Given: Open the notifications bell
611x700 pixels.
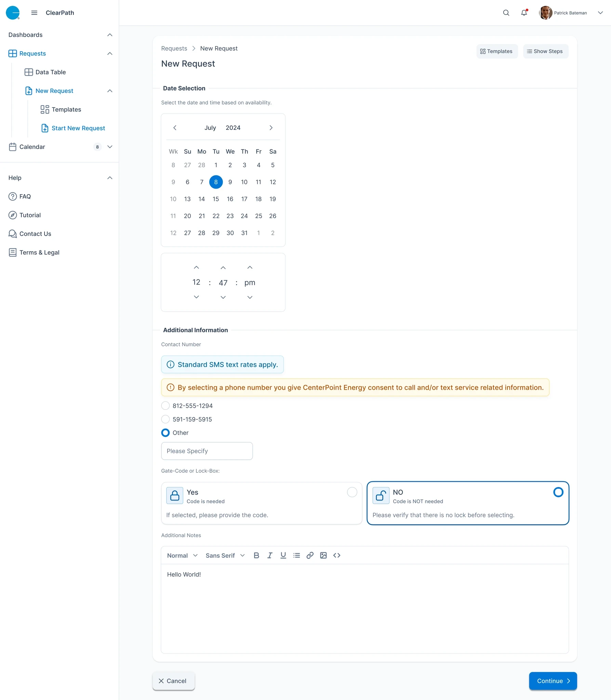Looking at the screenshot, I should click(524, 13).
